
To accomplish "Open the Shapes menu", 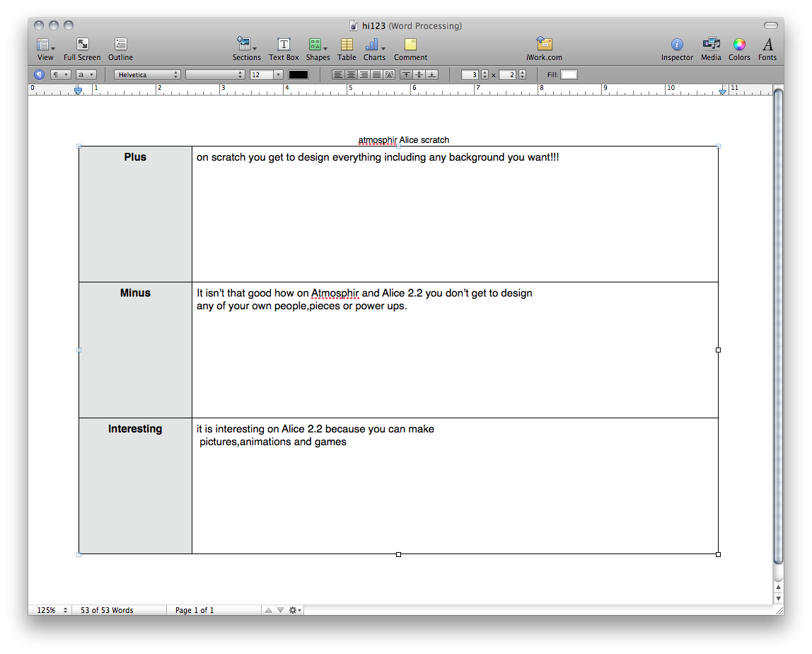I will (318, 50).
